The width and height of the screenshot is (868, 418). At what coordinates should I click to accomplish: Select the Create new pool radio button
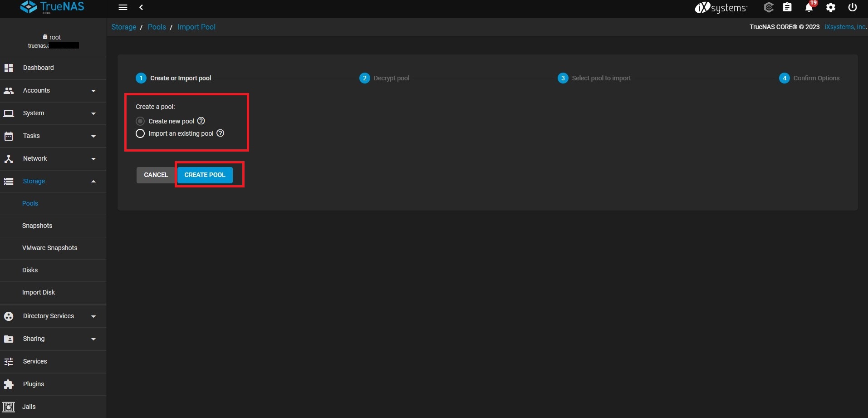(140, 121)
